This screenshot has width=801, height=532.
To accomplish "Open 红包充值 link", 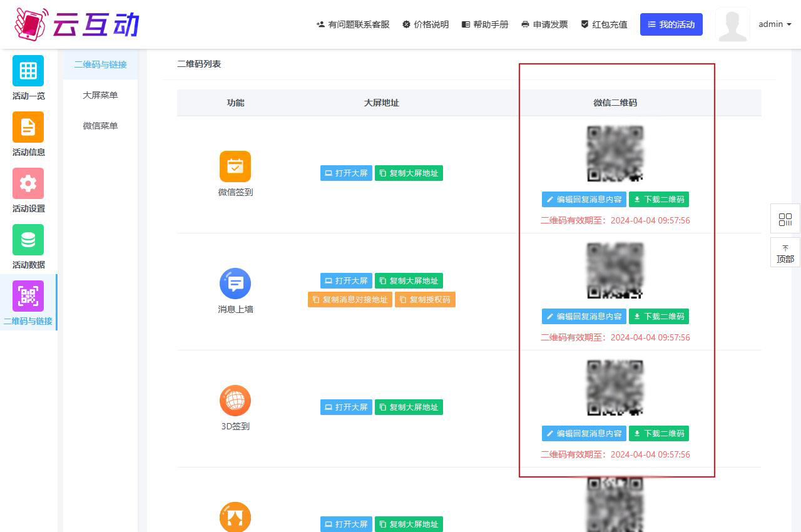I will (x=604, y=24).
